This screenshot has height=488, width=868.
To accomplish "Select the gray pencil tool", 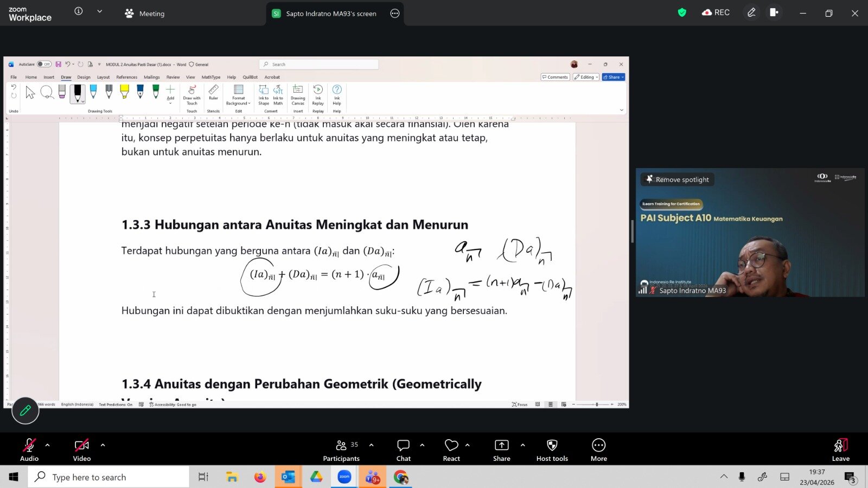I will click(109, 92).
